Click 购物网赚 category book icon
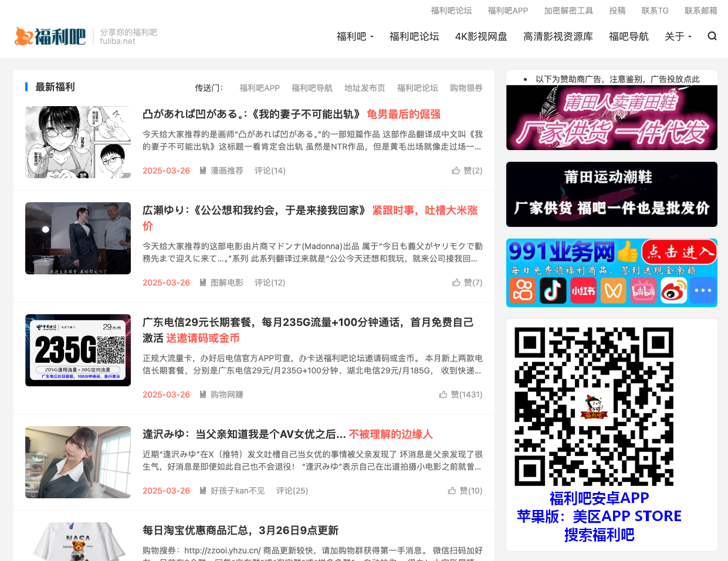The height and width of the screenshot is (561, 728). pyautogui.click(x=203, y=395)
